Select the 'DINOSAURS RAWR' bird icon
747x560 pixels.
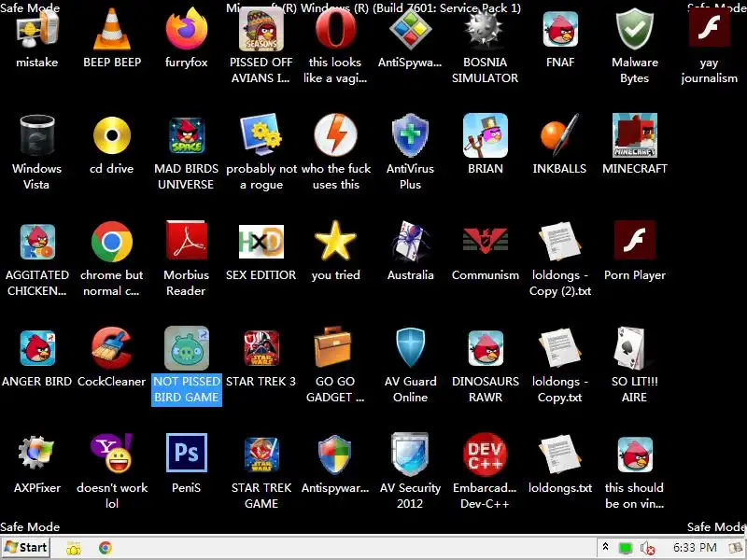point(485,348)
